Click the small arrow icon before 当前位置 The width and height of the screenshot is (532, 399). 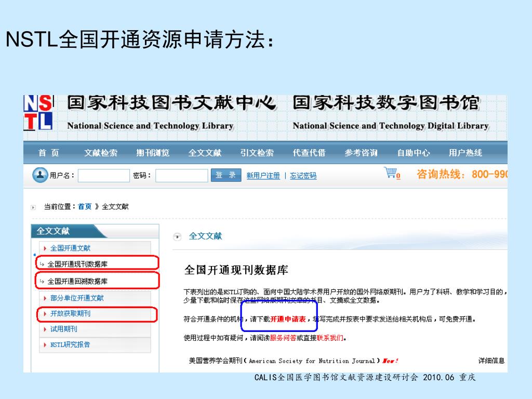pyautogui.click(x=33, y=207)
